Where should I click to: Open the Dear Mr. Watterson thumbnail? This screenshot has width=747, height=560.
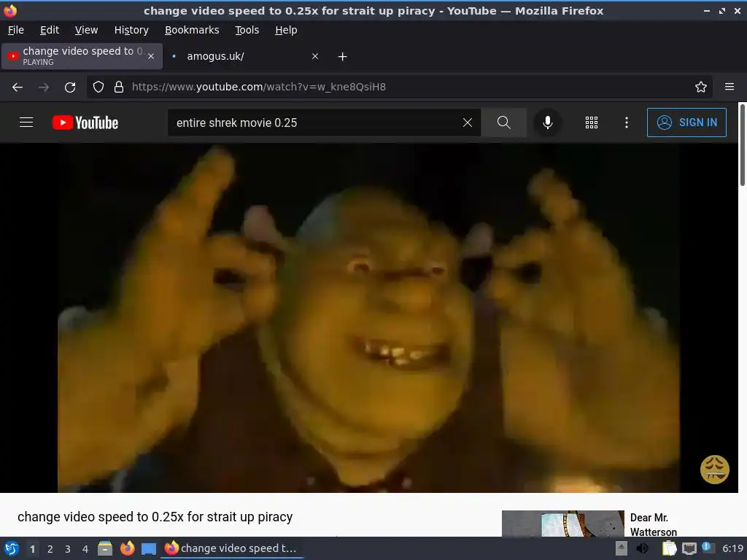pyautogui.click(x=562, y=524)
